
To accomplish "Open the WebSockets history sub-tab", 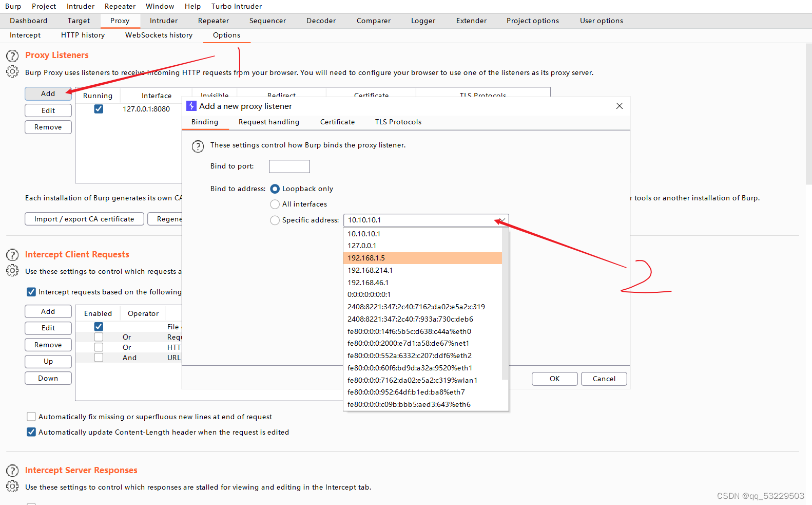I will point(159,35).
